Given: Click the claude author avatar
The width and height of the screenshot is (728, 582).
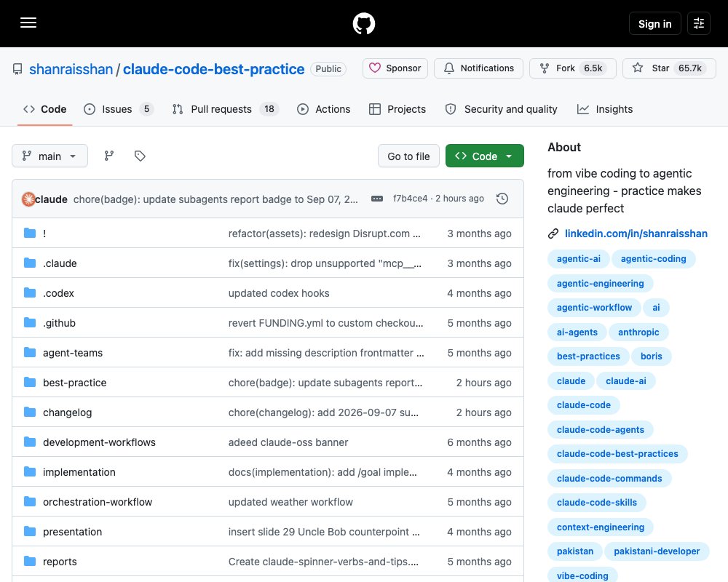Looking at the screenshot, I should (29, 199).
